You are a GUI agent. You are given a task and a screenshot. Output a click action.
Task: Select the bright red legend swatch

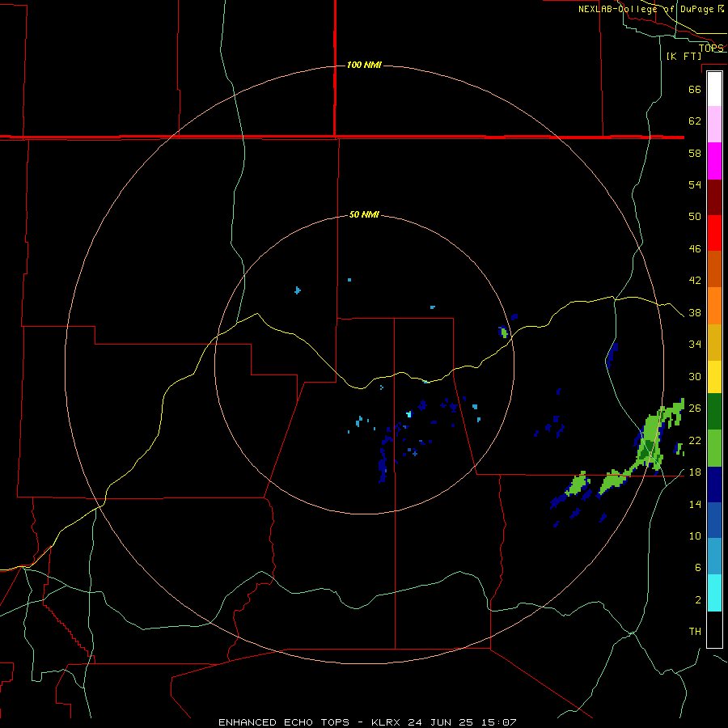[x=714, y=233]
